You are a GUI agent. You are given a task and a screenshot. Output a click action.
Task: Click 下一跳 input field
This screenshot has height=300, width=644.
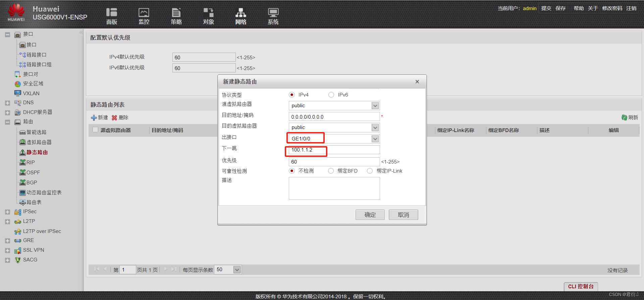pos(334,150)
